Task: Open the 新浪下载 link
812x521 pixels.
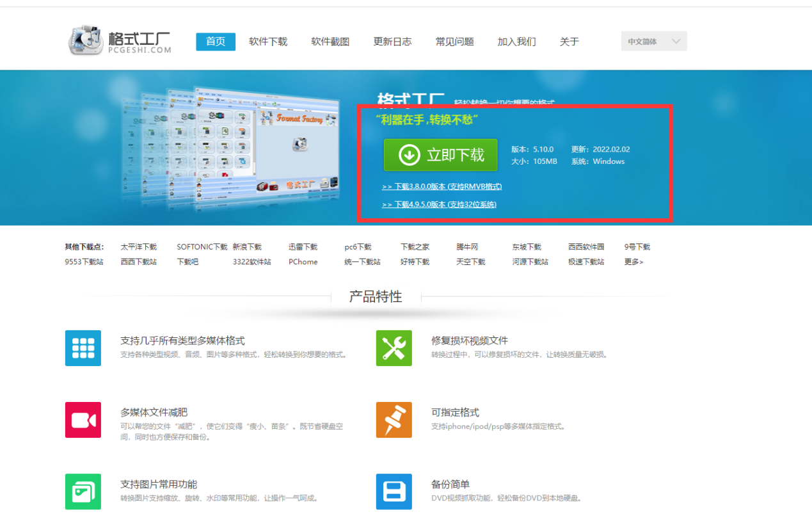Action: pos(247,247)
